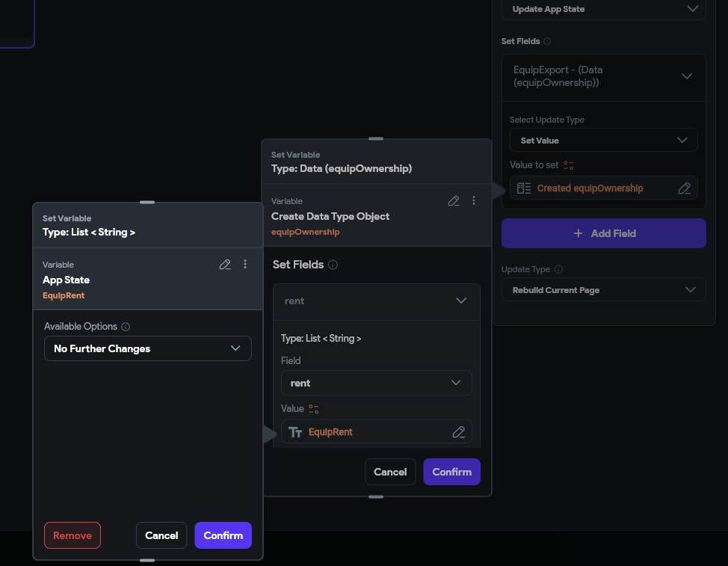The width and height of the screenshot is (728, 566).
Task: Open Rebuild Current Page dropdown
Action: point(603,290)
